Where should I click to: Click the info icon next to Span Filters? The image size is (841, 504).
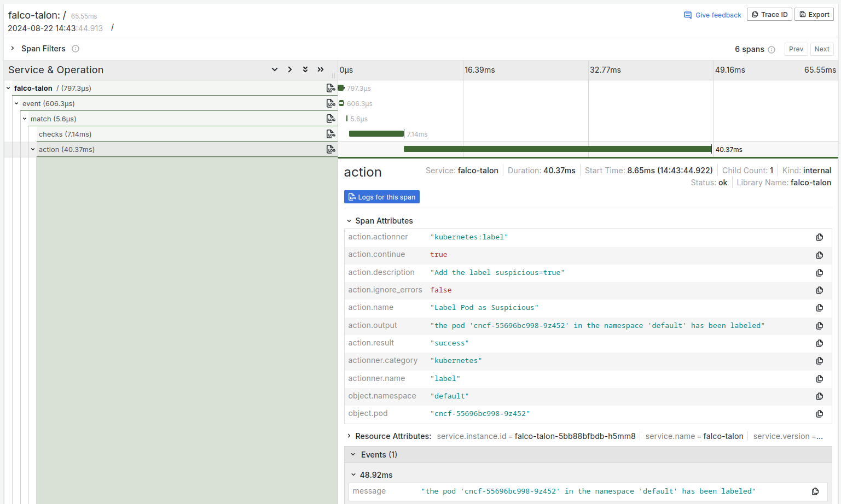point(75,48)
